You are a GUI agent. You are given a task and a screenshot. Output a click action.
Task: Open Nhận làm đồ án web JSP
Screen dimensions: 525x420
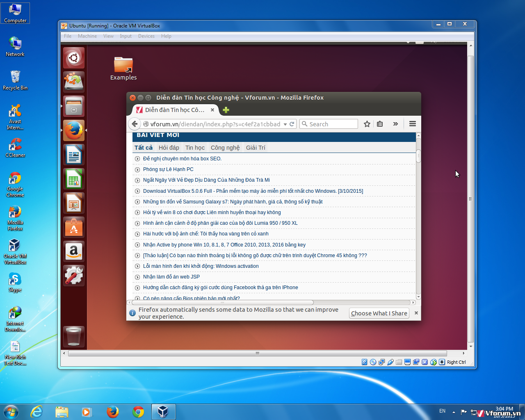click(x=171, y=277)
